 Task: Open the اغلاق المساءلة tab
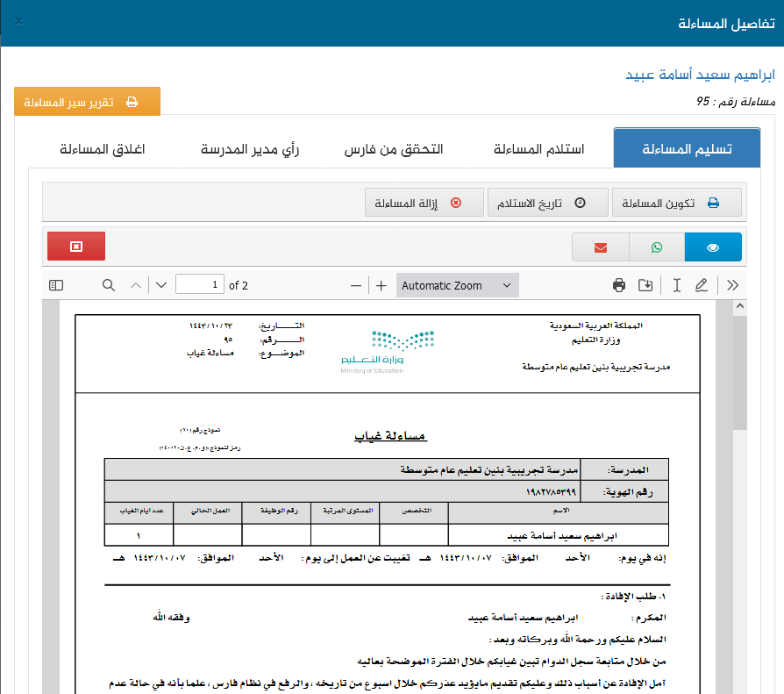102,148
